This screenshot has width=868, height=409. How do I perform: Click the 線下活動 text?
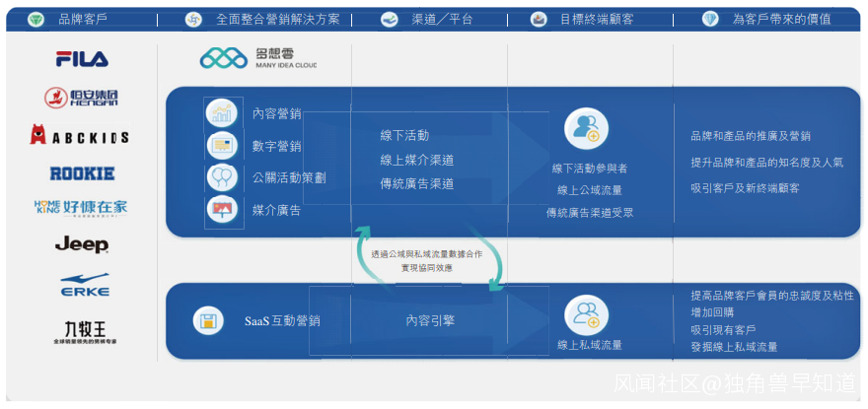pyautogui.click(x=404, y=136)
